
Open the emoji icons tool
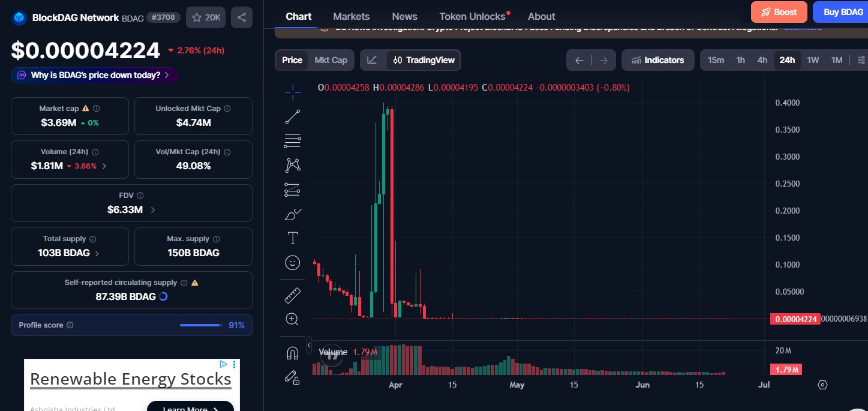[x=293, y=263]
